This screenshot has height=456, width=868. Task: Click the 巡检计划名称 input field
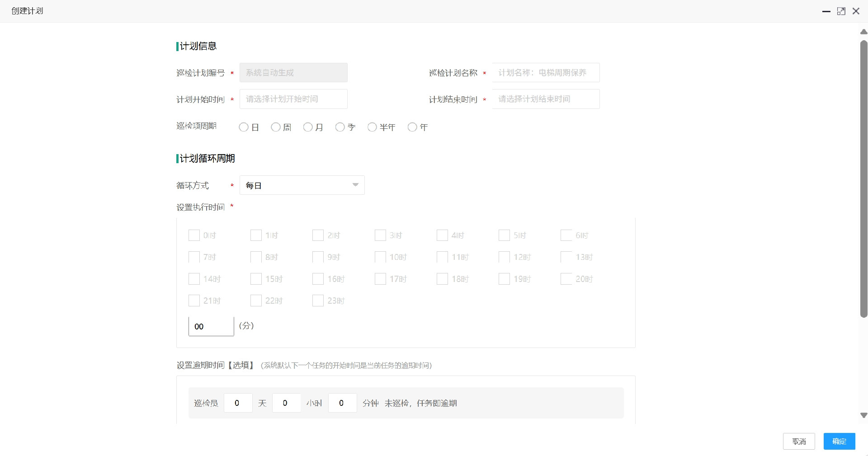(x=545, y=72)
